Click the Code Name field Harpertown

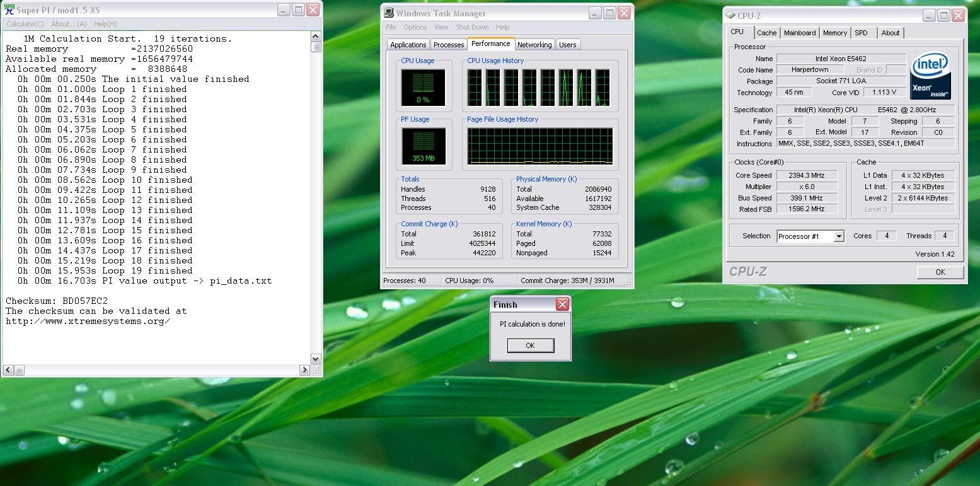tap(810, 69)
